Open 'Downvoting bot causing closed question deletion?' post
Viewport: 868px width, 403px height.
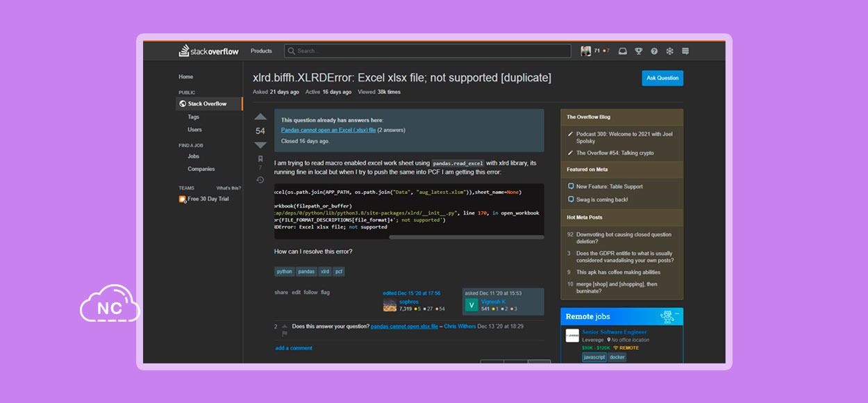click(x=624, y=238)
